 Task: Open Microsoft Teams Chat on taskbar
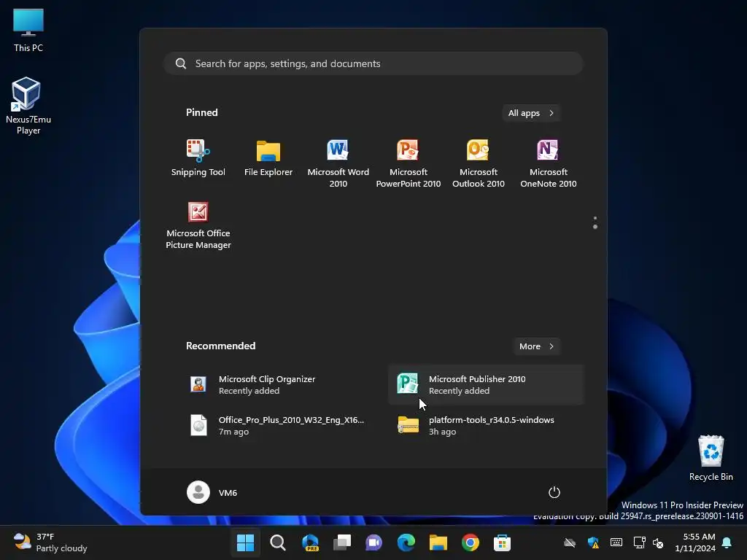tap(374, 542)
